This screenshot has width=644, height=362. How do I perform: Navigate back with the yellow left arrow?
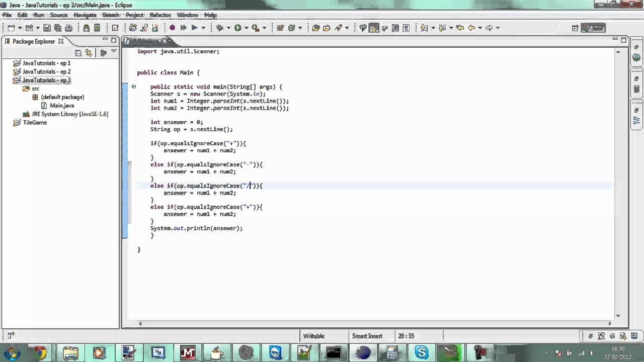tap(471, 28)
